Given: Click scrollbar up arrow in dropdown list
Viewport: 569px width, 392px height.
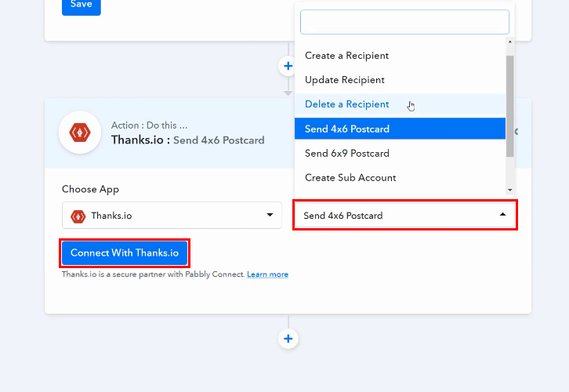Looking at the screenshot, I should point(510,42).
